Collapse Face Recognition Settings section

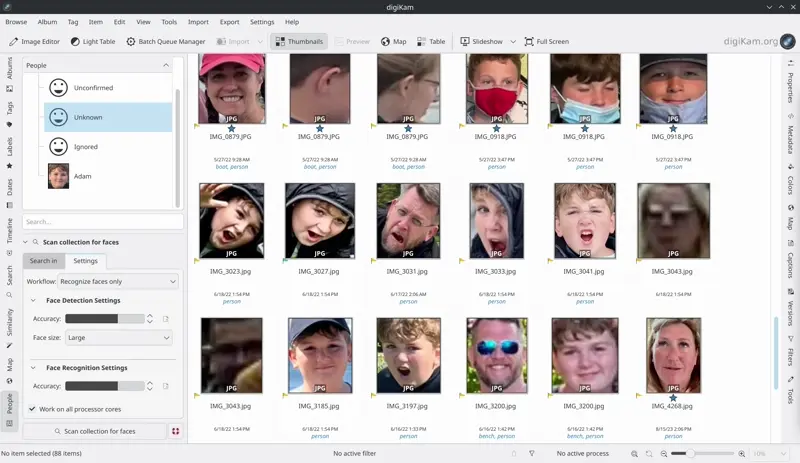(33, 368)
